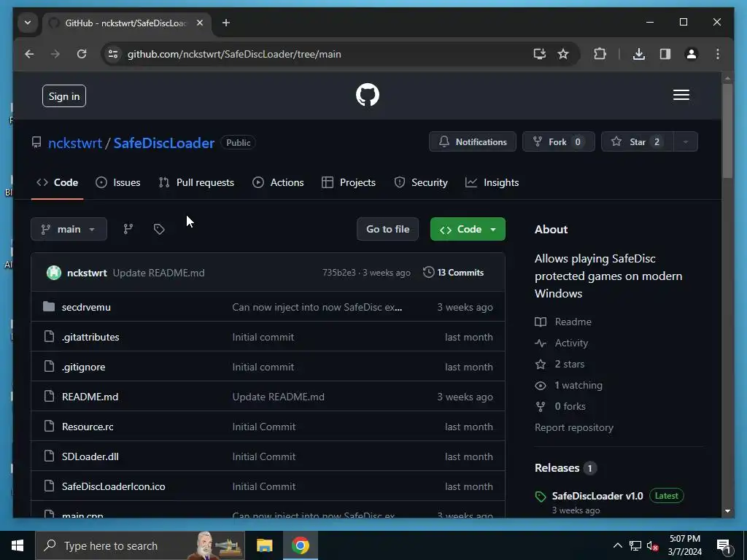Open the secdrvemu folder

click(x=86, y=307)
